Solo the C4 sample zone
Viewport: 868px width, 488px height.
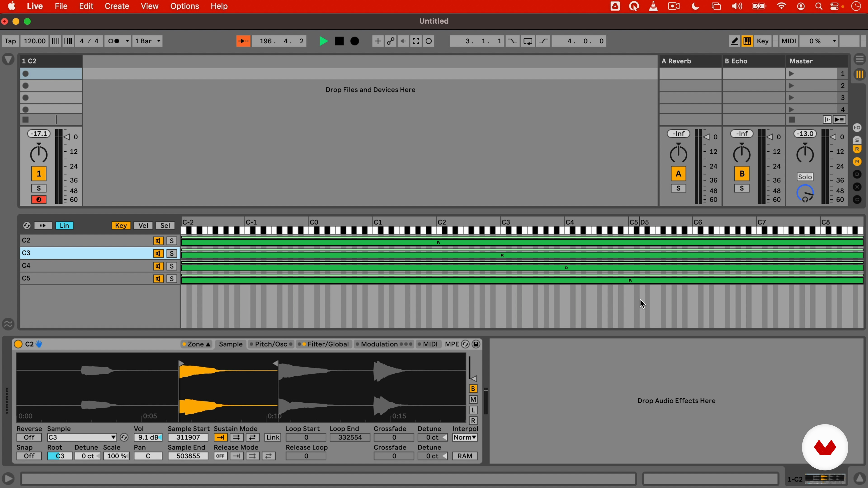point(172,266)
